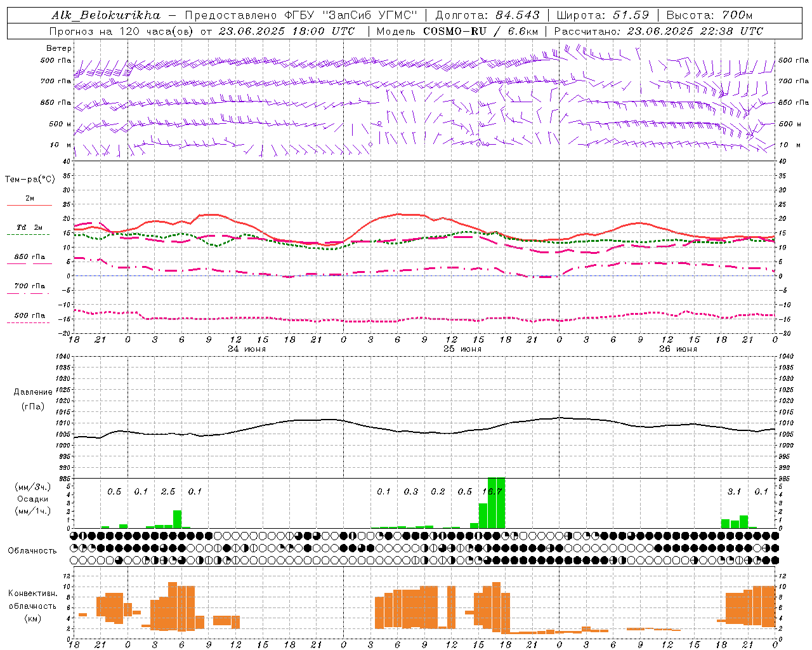Click the '26 июня' date label
Image resolution: width=812 pixels, height=650 pixels.
(x=678, y=348)
